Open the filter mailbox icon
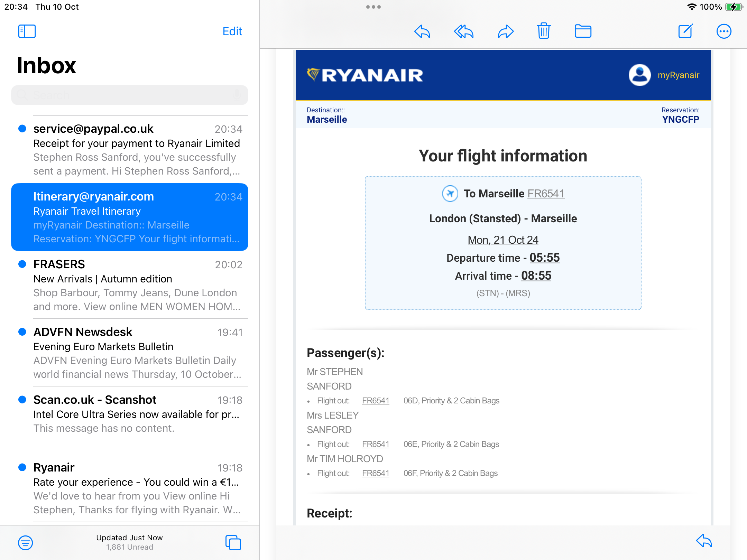 (26, 543)
